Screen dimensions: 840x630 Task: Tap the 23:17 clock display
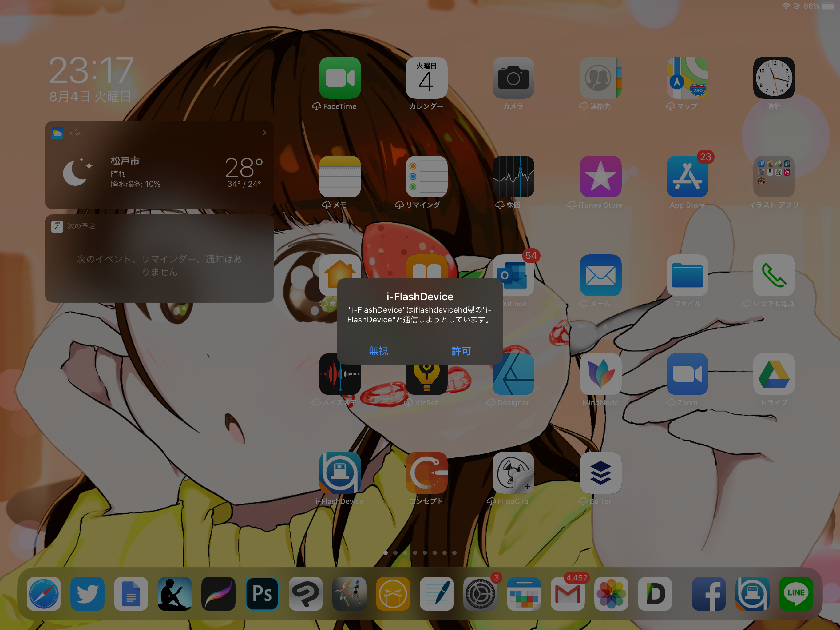point(91,71)
